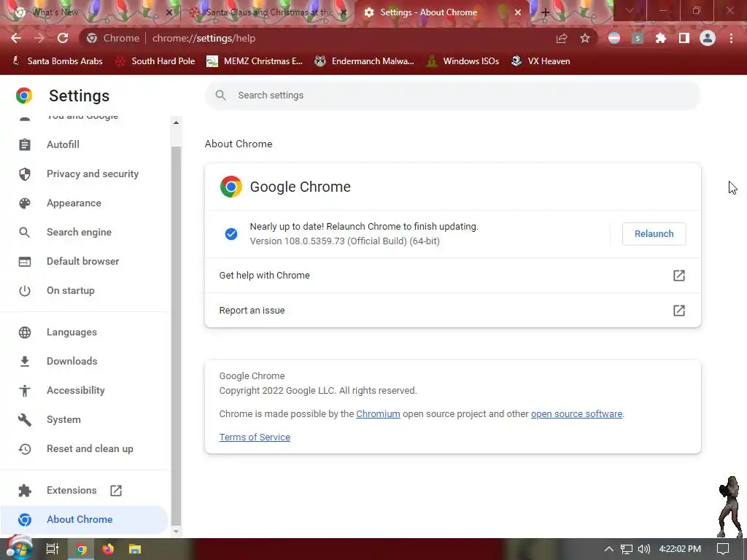
Task: Click the gray 'S' extension icon
Action: [638, 38]
